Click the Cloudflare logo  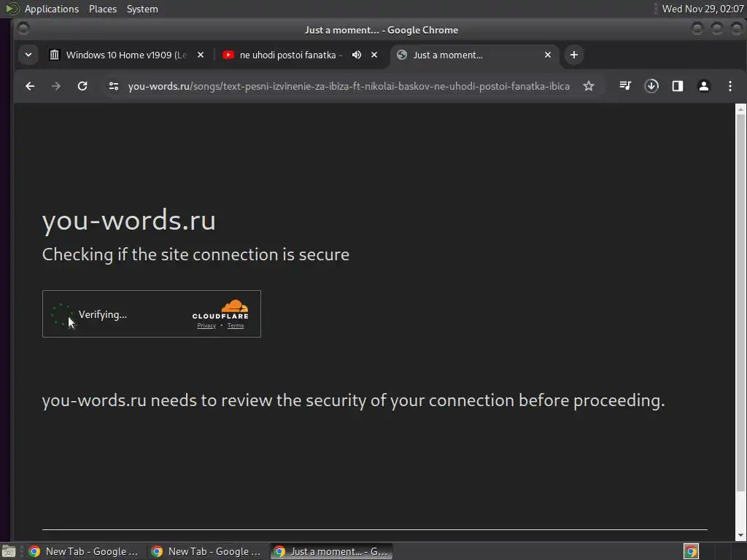220,309
